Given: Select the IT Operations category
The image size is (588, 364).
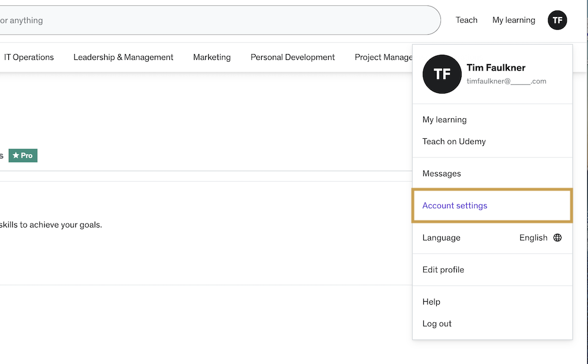Looking at the screenshot, I should tap(29, 57).
